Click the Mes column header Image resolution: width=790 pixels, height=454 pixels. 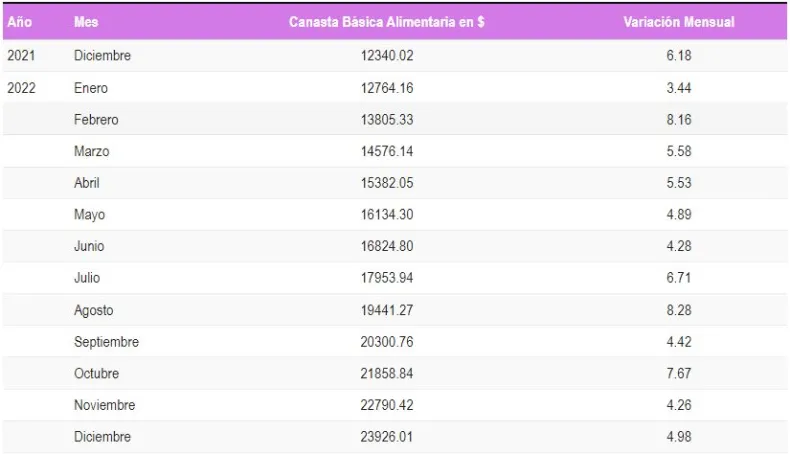(86, 22)
